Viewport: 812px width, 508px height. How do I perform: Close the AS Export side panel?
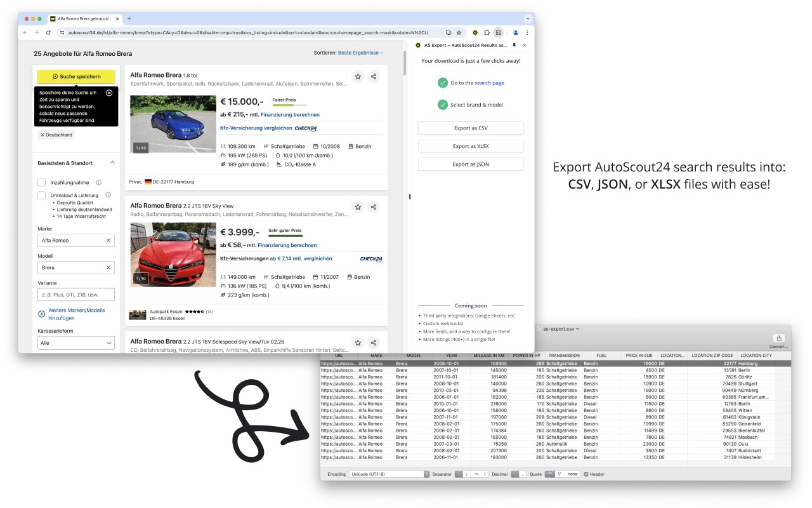point(525,46)
